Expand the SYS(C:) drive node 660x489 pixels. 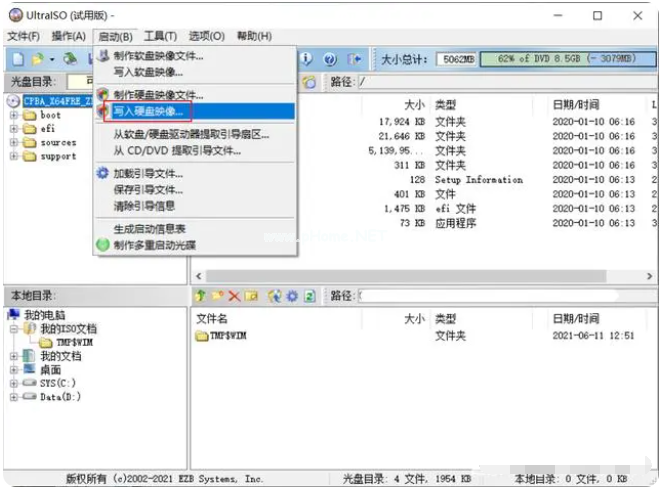[14, 383]
